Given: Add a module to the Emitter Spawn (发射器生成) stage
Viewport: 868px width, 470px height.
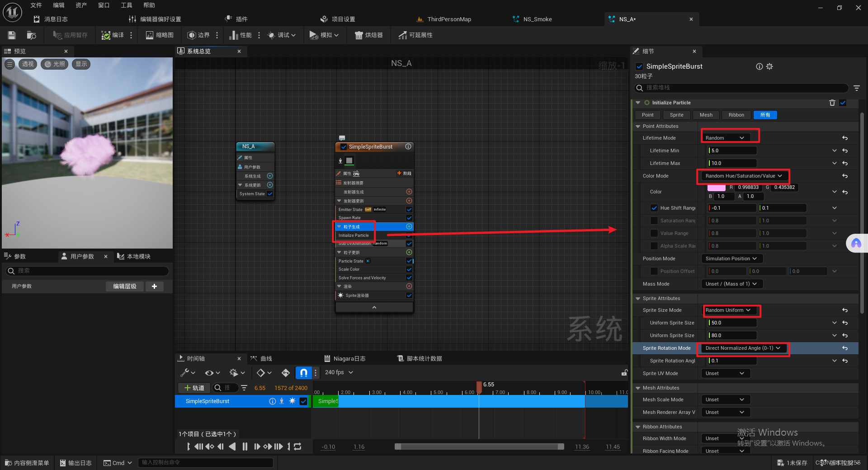Looking at the screenshot, I should [409, 192].
